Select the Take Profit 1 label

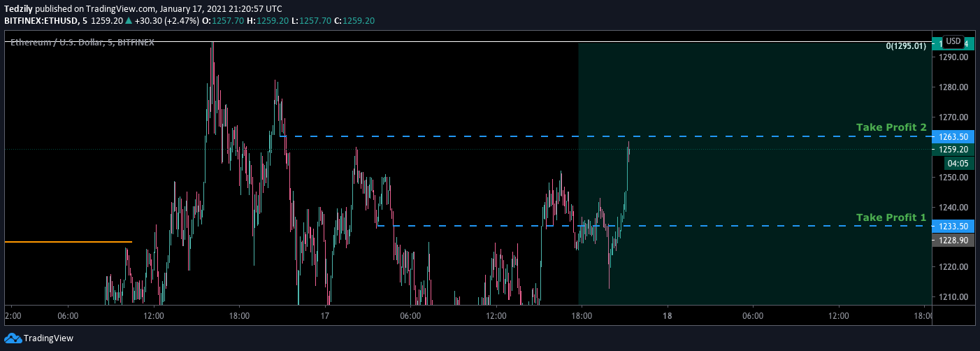(891, 217)
